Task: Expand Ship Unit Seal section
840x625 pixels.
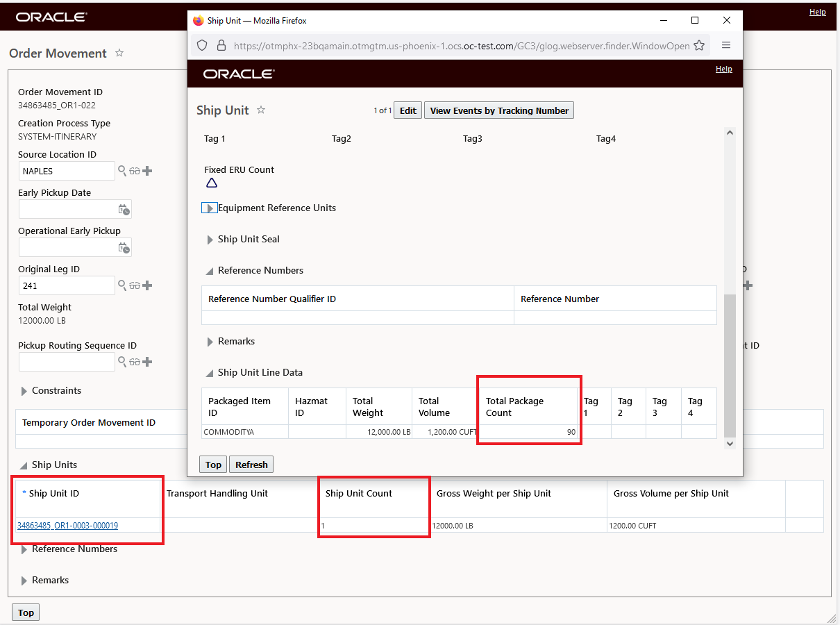Action: pyautogui.click(x=210, y=240)
